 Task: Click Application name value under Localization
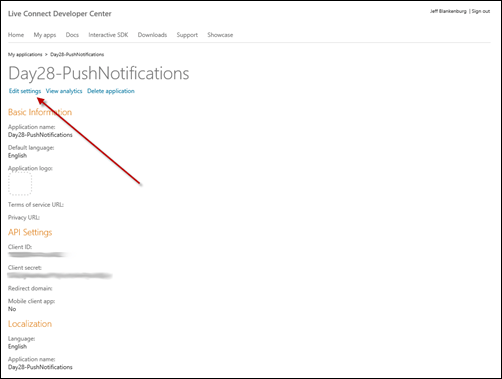(x=40, y=367)
